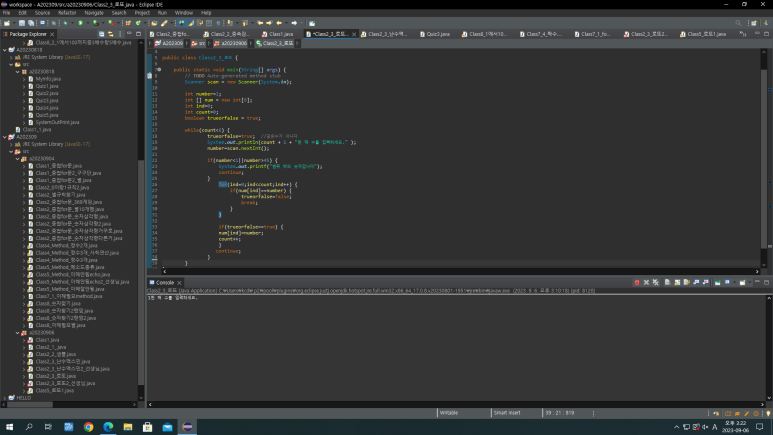Screen dimensions: 773x435
Task: Click the src breadcrumb segment
Action: coord(199,43)
